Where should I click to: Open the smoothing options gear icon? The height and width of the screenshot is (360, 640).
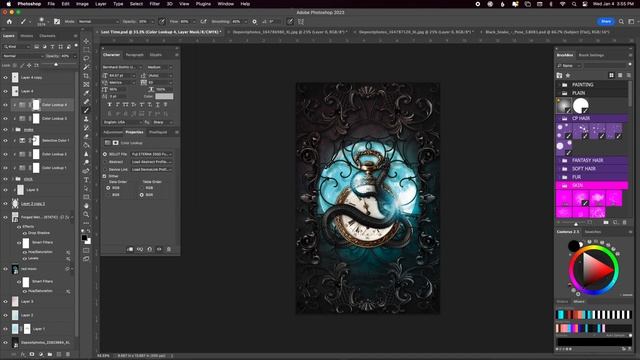coord(254,21)
